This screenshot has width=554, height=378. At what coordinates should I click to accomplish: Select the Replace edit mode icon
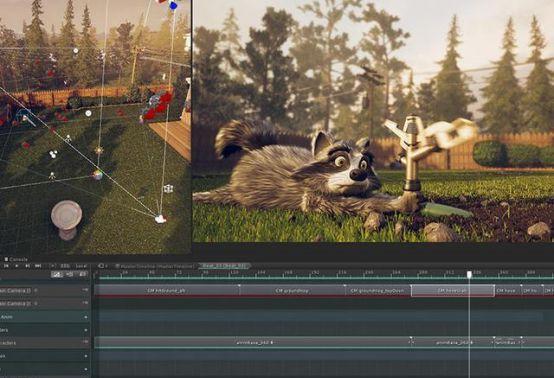82,274
